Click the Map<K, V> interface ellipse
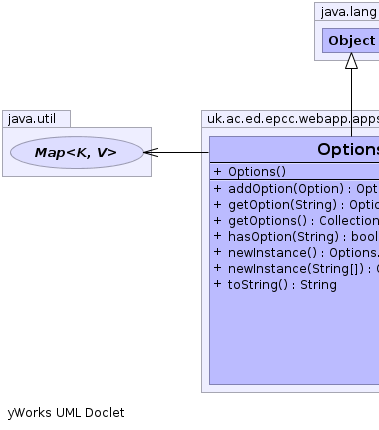 [77, 152]
